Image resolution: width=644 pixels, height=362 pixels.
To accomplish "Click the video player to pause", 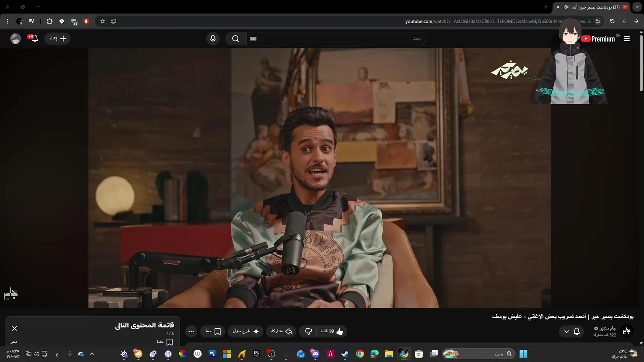I will [319, 178].
